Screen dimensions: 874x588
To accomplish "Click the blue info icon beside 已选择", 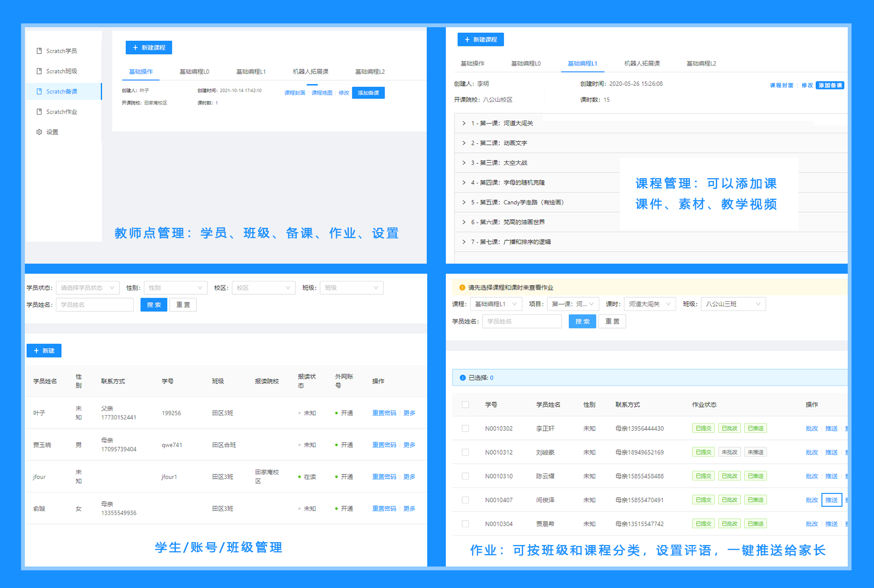I will (x=463, y=378).
